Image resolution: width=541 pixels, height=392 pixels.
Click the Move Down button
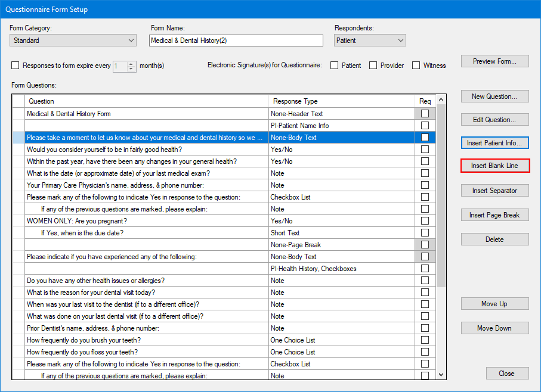(x=494, y=328)
